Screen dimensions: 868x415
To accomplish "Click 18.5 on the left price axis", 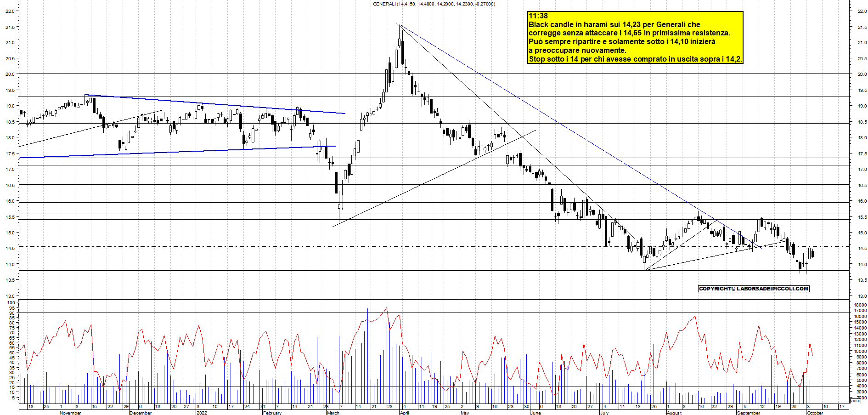I will [9, 122].
